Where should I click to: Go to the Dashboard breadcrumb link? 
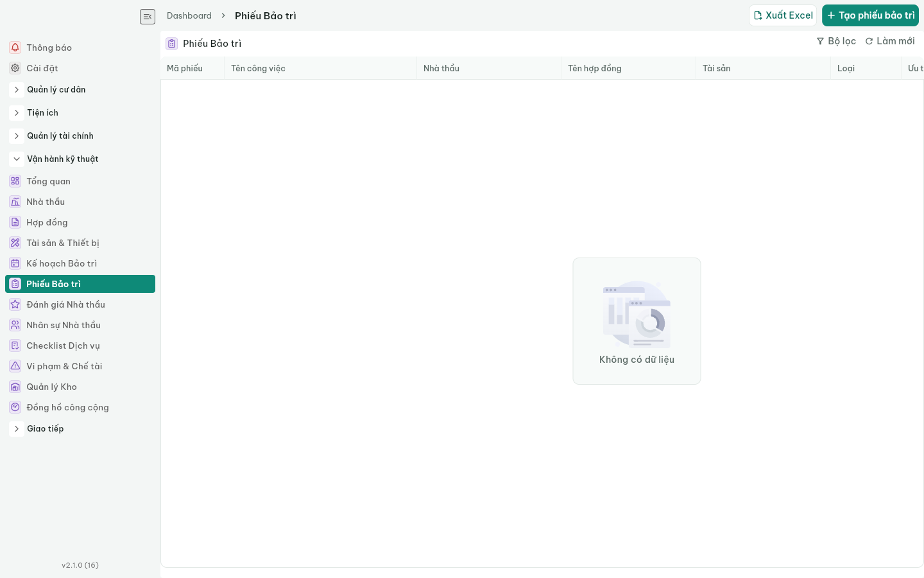189,15
